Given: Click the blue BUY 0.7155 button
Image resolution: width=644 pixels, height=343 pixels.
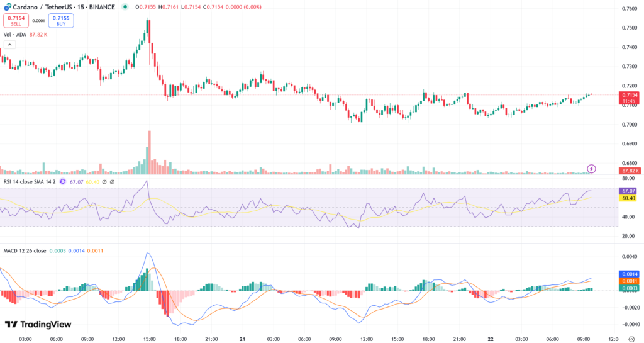Looking at the screenshot, I should [x=61, y=21].
